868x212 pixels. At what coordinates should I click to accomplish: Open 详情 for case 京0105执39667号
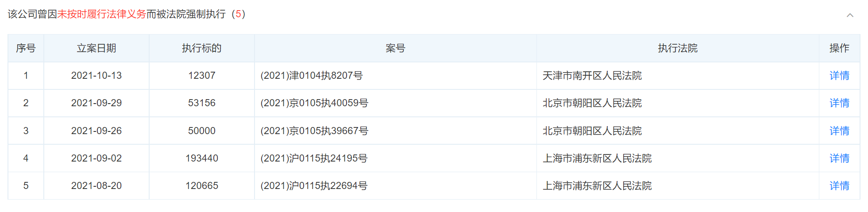pyautogui.click(x=839, y=131)
